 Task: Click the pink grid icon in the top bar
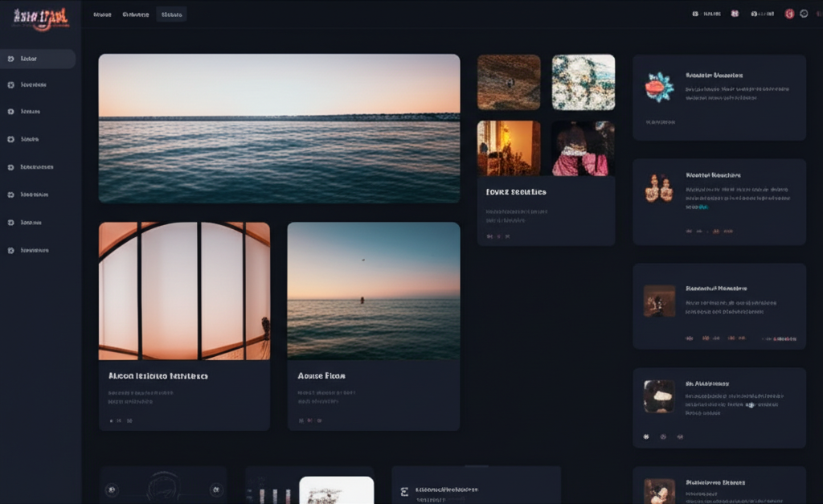735,14
